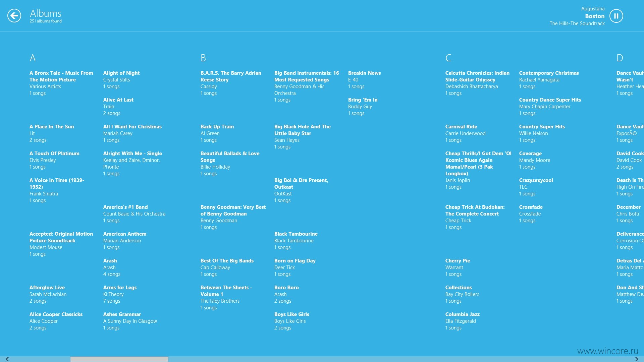Open The Hills-The Soundtrack album in now playing

click(x=577, y=23)
